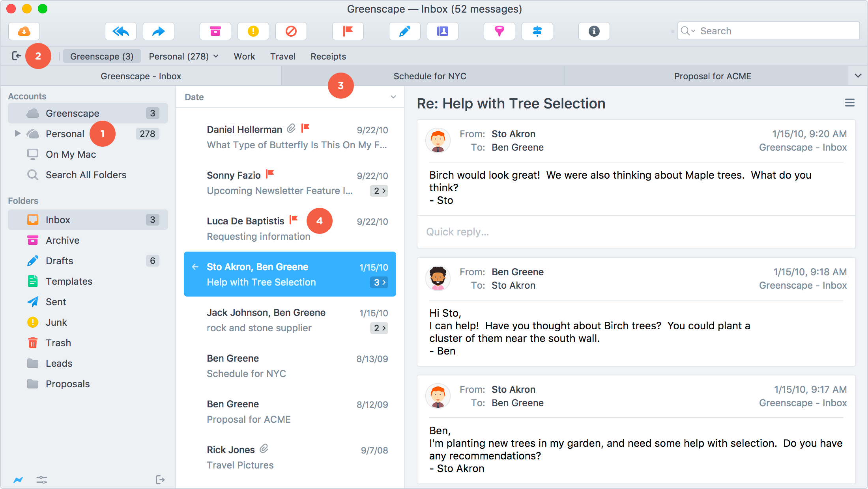Click the overflow tabs chevron arrow
Viewport: 868px width, 489px height.
coord(857,76)
